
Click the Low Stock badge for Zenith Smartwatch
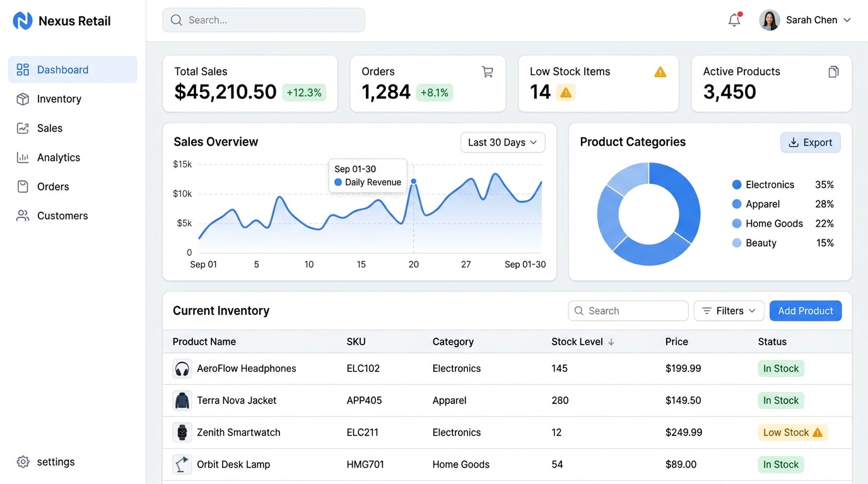coord(793,432)
